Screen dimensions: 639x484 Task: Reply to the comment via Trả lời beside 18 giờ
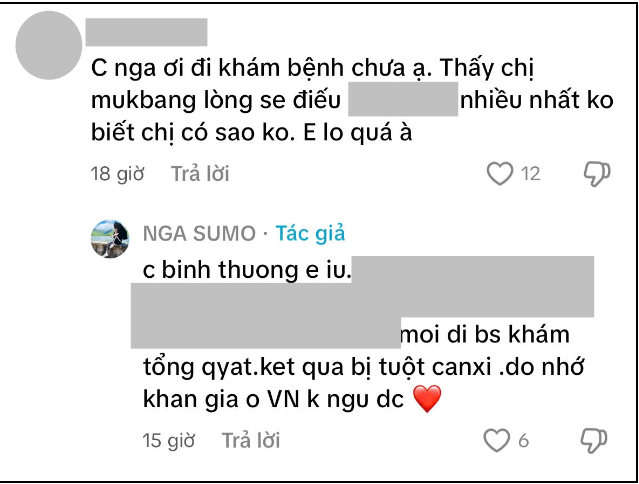[200, 174]
